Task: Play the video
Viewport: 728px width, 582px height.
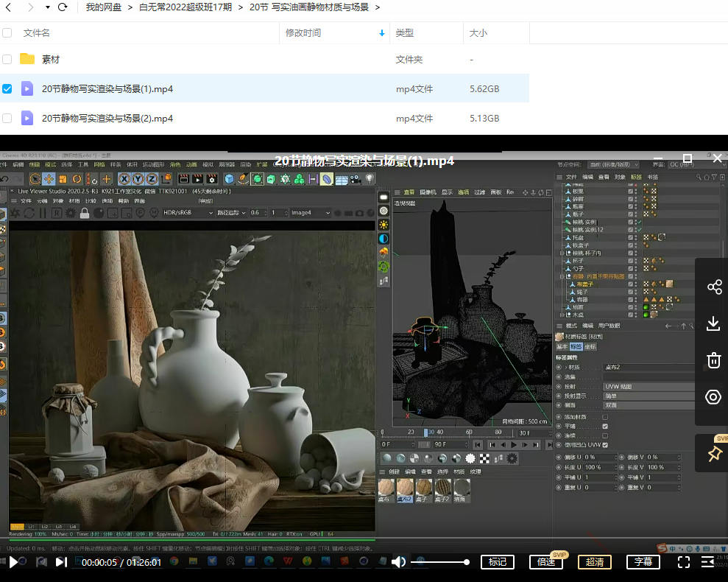Action: click(13, 562)
